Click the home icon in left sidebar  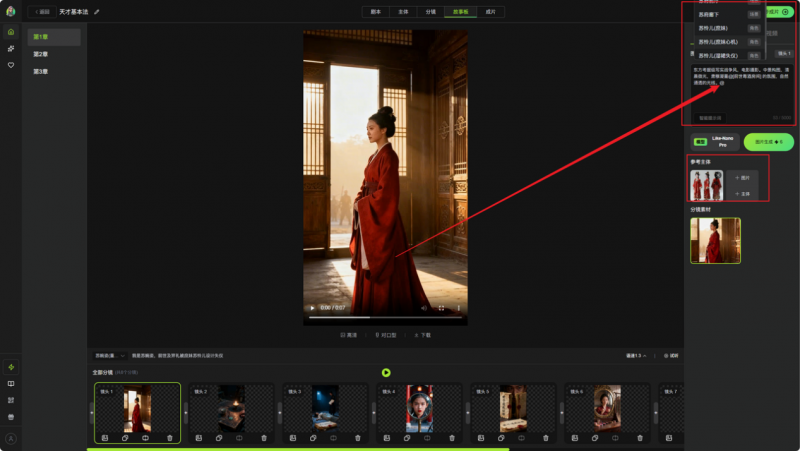point(11,32)
